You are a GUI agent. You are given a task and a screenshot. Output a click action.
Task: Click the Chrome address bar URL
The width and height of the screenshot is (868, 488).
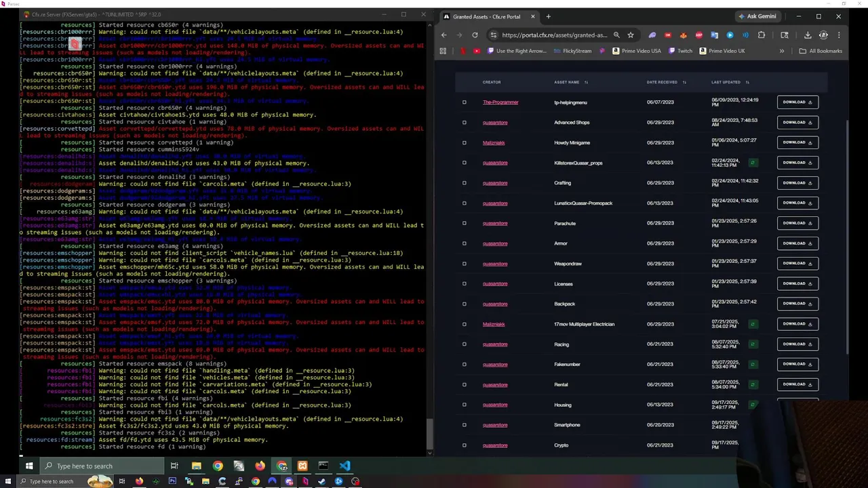click(555, 35)
